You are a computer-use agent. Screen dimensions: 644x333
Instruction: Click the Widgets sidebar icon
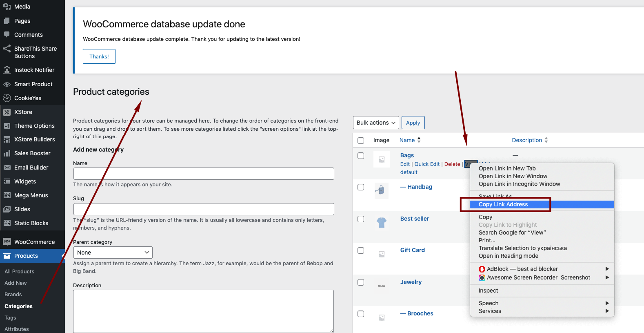[7, 181]
